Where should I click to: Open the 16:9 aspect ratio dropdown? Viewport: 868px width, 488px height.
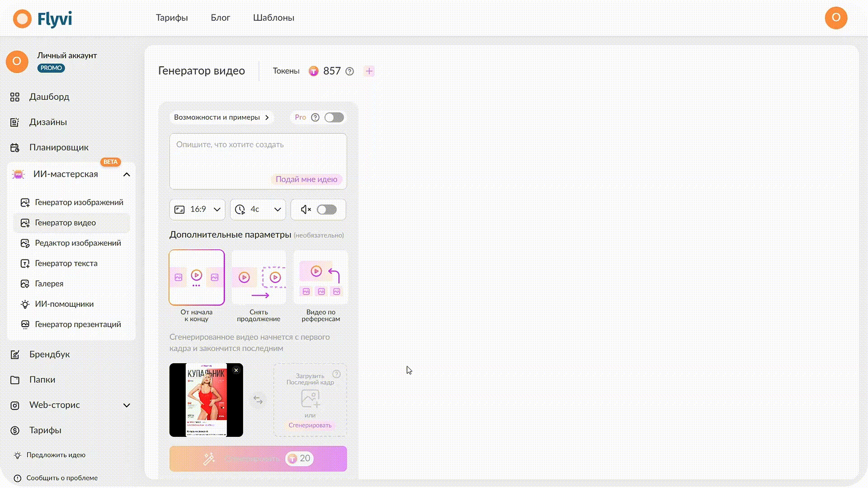pos(198,210)
